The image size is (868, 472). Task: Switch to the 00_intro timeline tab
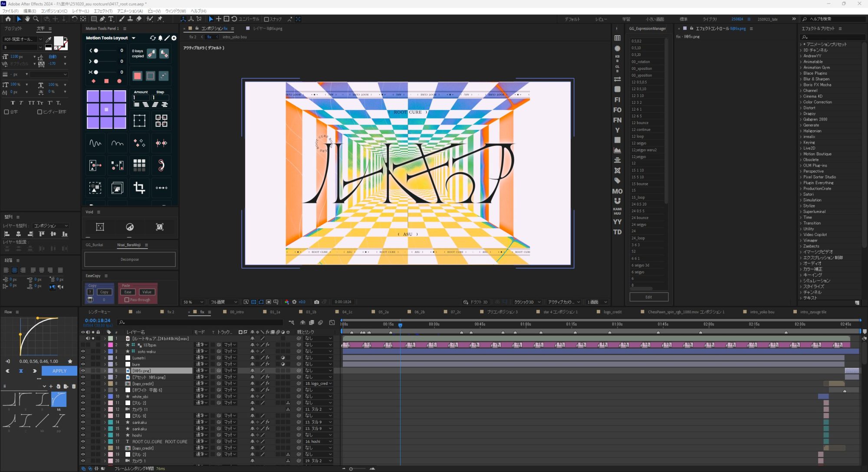pyautogui.click(x=237, y=312)
